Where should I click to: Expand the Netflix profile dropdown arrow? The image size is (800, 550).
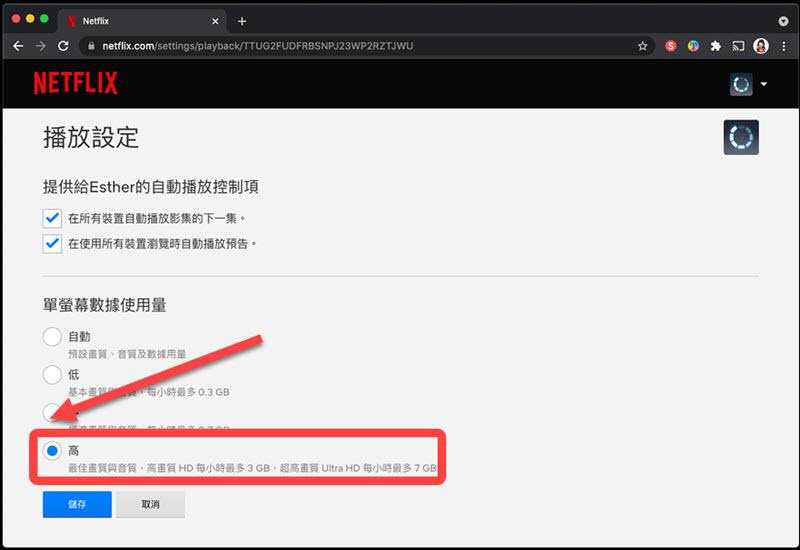tap(764, 84)
